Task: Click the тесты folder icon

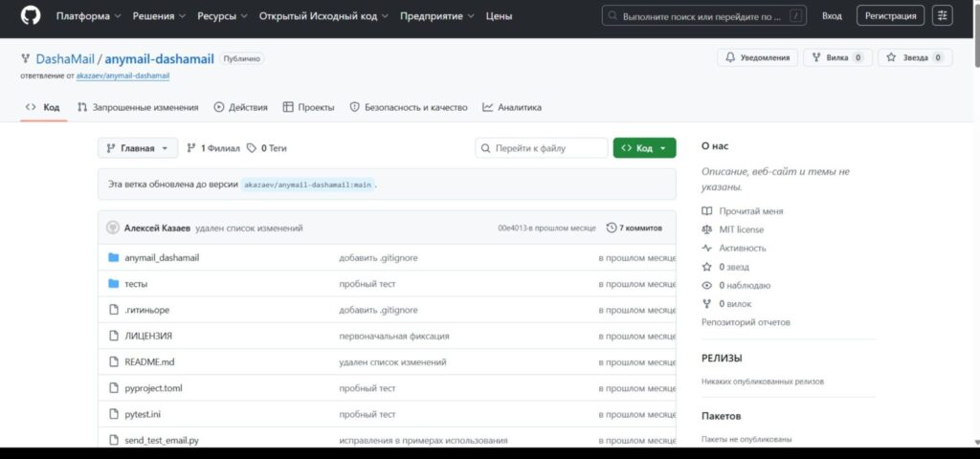Action: click(x=113, y=283)
